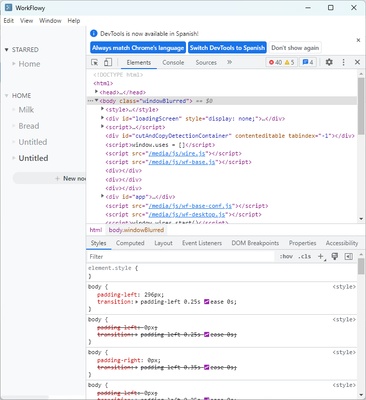Click Don't show again button
This screenshot has width=366, height=400.
click(x=295, y=48)
